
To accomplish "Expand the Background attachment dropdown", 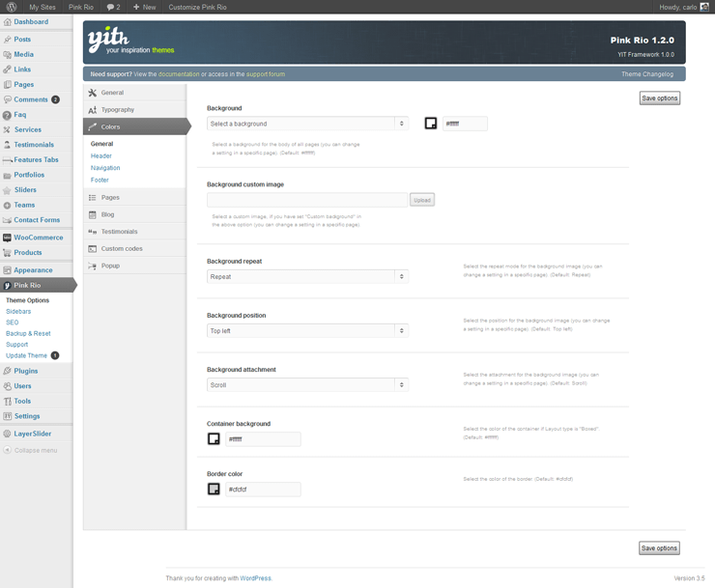I will click(307, 384).
